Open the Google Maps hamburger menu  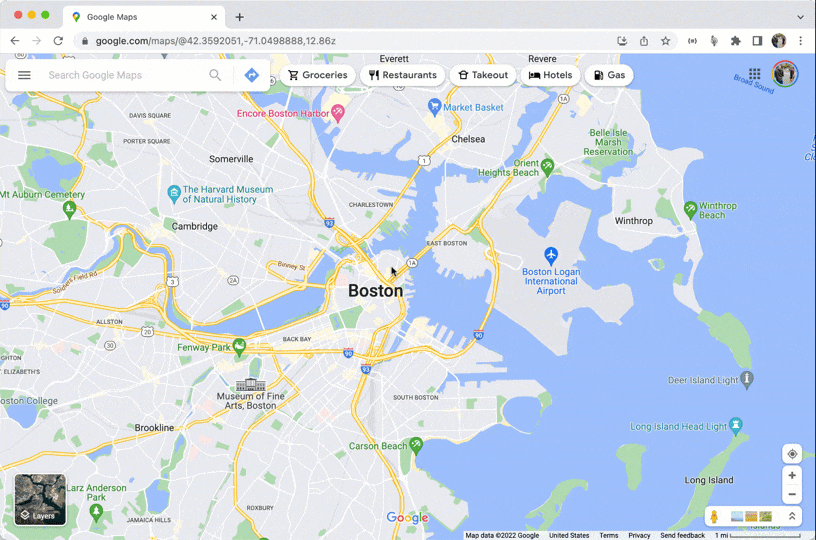click(x=24, y=75)
